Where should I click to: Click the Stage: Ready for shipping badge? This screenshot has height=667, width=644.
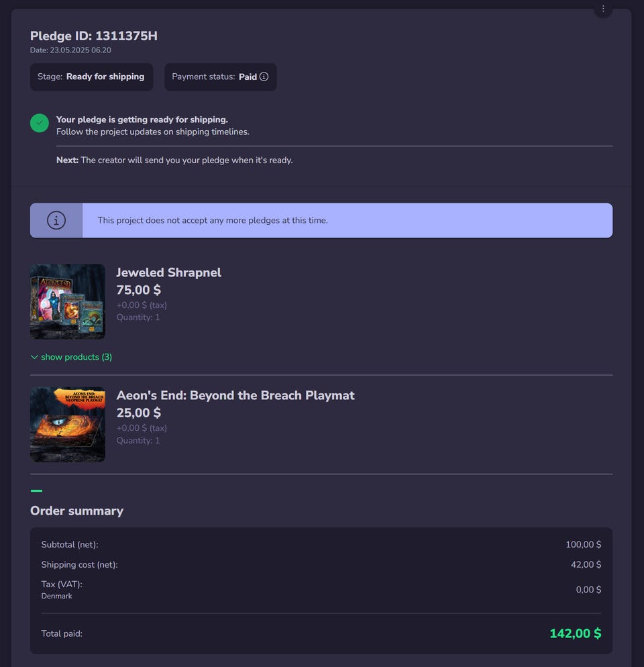(x=91, y=77)
